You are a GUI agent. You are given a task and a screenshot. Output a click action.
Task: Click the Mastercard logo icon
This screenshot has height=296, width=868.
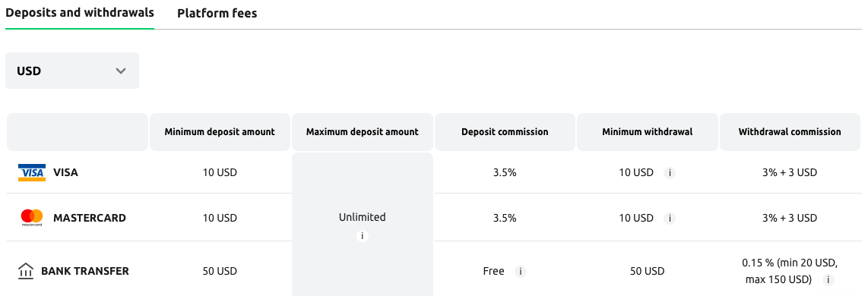(x=32, y=218)
